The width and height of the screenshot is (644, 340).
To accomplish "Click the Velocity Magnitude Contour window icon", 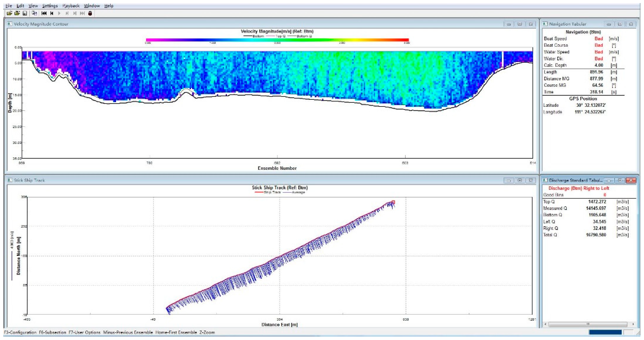I will [x=9, y=24].
